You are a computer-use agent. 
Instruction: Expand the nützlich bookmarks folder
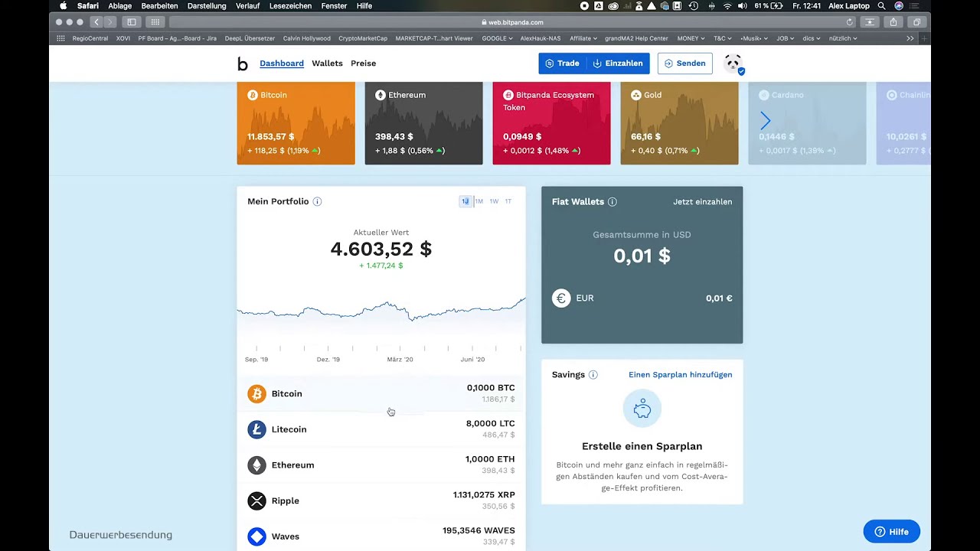point(842,38)
